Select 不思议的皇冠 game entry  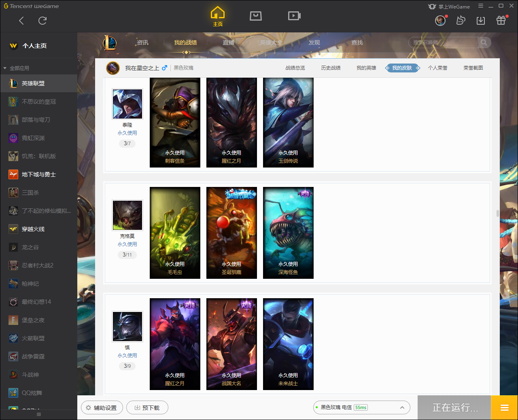pyautogui.click(x=39, y=102)
